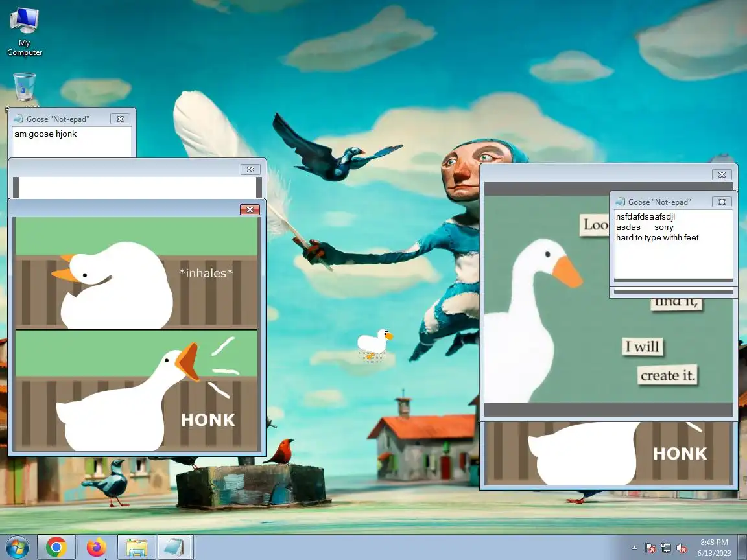
Task: Open Windows Explorer from the taskbar
Action: (137, 548)
